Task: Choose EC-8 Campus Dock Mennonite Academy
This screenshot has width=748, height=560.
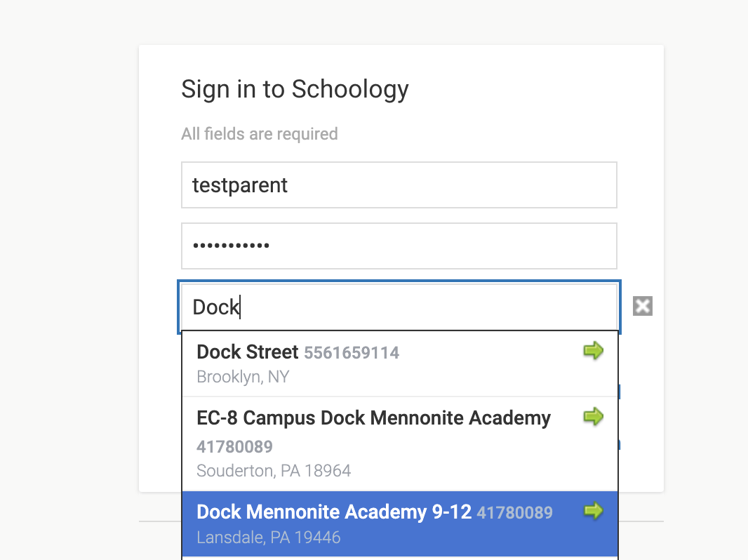Action: pos(373,419)
